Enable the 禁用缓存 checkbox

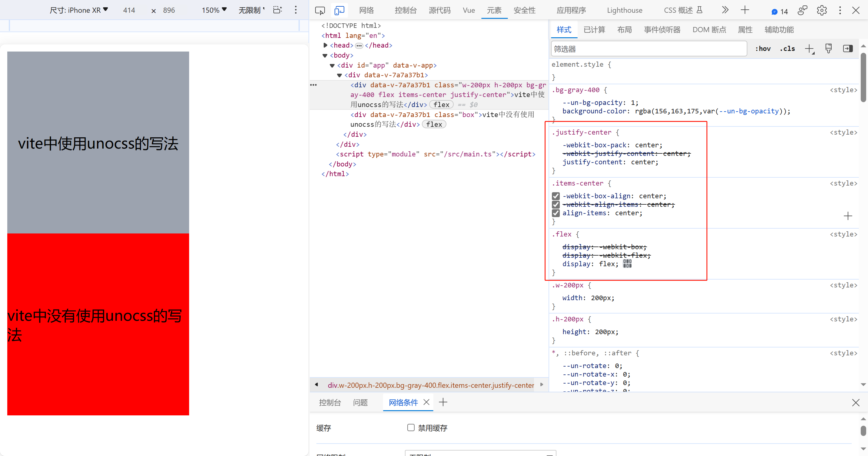pos(411,428)
